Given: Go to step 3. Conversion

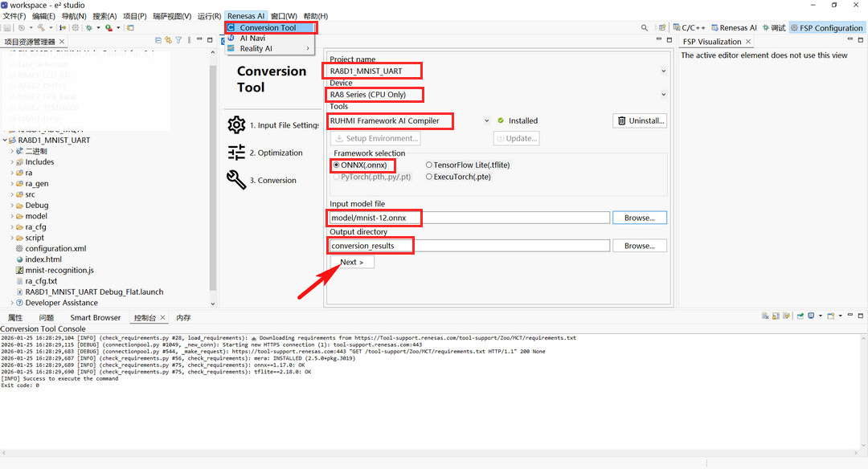Looking at the screenshot, I should click(x=272, y=181).
